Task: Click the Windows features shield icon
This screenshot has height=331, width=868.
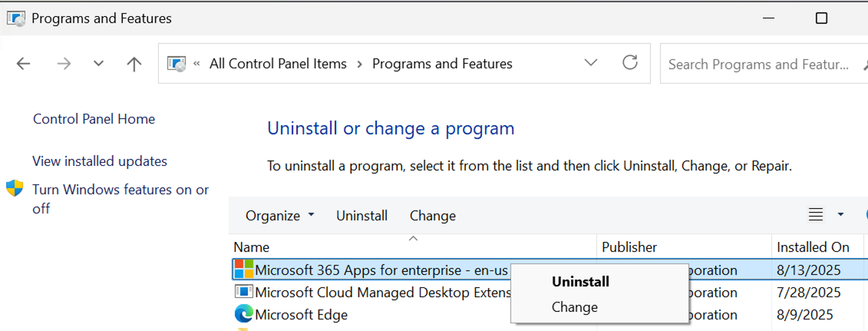Action: pos(15,189)
